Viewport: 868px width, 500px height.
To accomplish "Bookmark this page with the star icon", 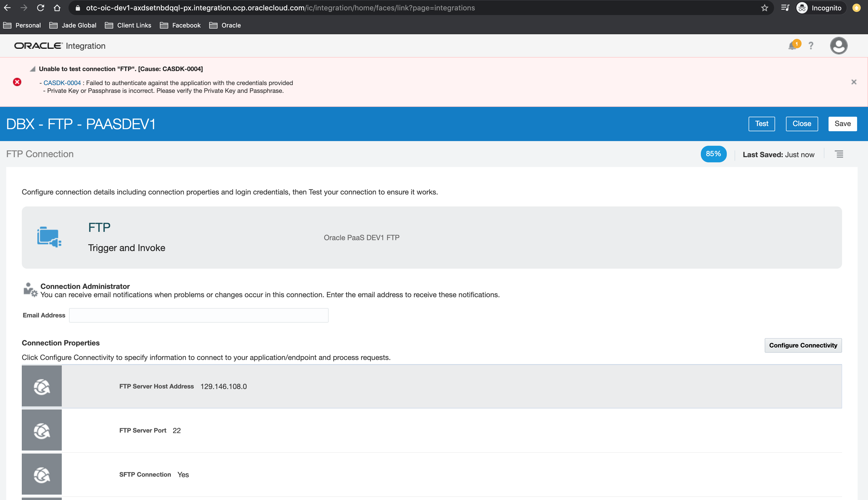I will [765, 8].
